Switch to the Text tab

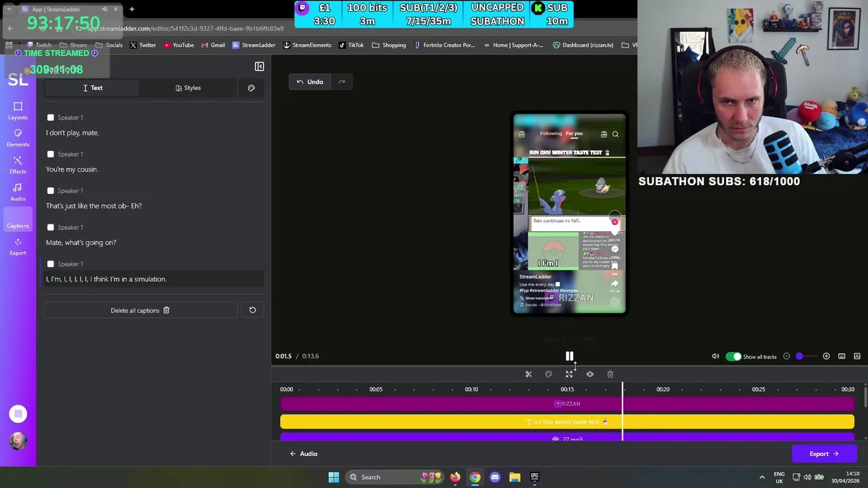pyautogui.click(x=92, y=88)
